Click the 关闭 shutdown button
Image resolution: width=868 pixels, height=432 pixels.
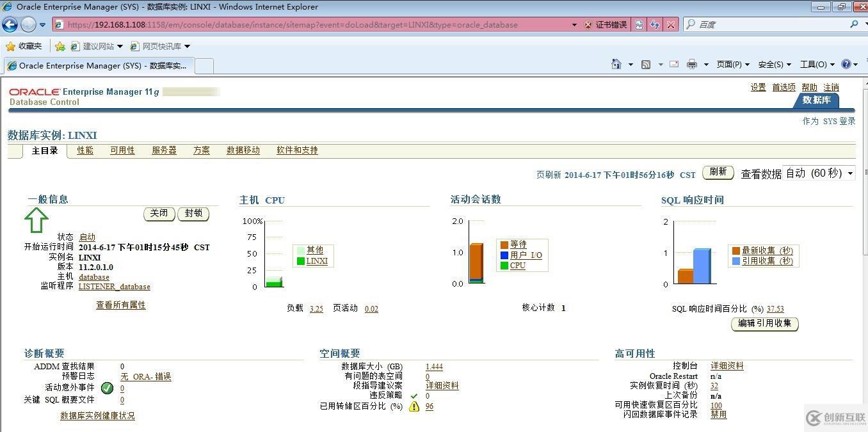(159, 214)
